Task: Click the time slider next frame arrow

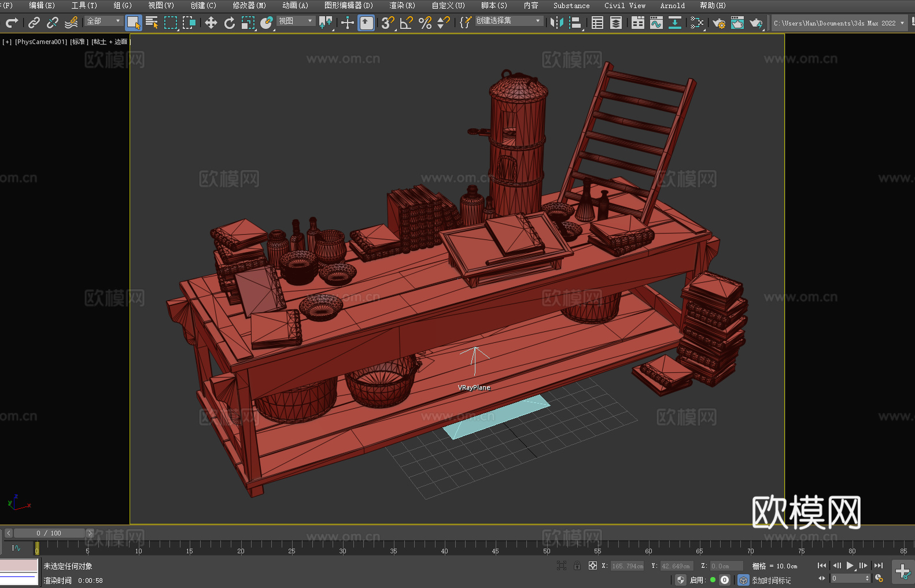Action: tap(90, 533)
